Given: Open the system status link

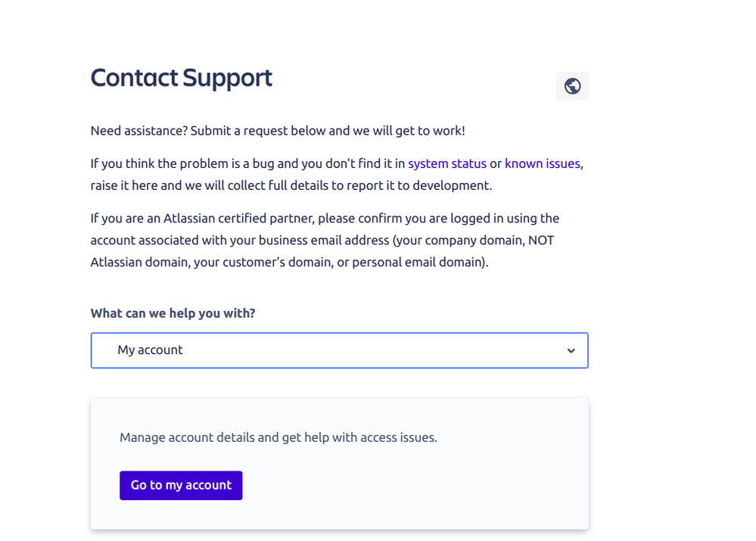Looking at the screenshot, I should pos(447,164).
